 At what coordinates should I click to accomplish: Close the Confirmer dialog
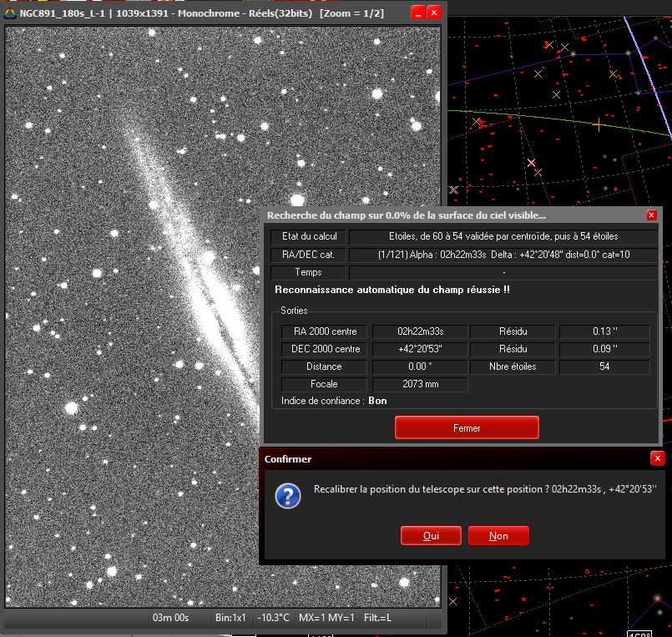point(657,458)
